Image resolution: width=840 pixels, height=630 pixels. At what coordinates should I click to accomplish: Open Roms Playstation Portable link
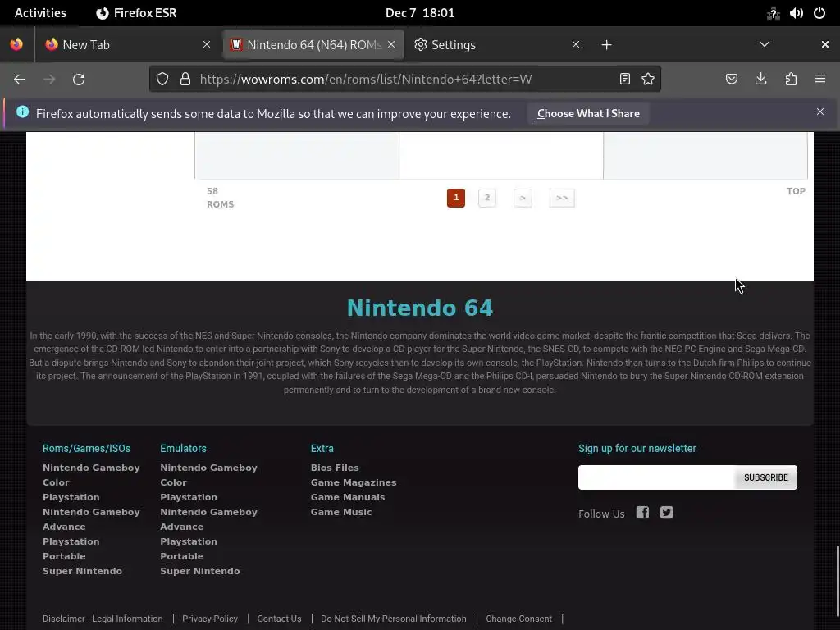tap(71, 549)
